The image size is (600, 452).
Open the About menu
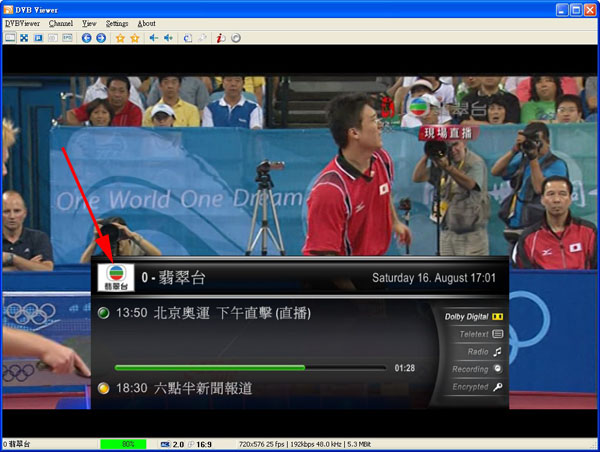coord(146,23)
